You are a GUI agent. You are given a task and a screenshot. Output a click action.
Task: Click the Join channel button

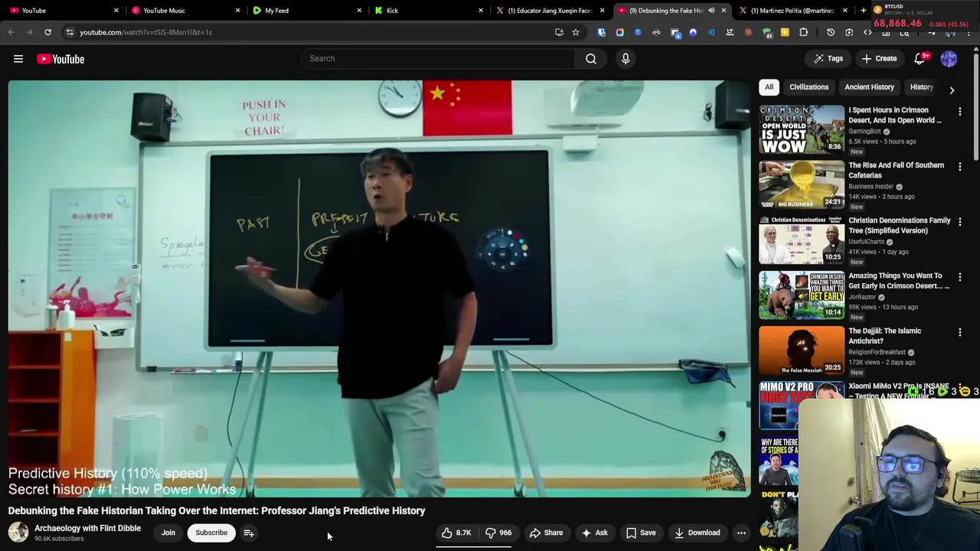pyautogui.click(x=168, y=533)
